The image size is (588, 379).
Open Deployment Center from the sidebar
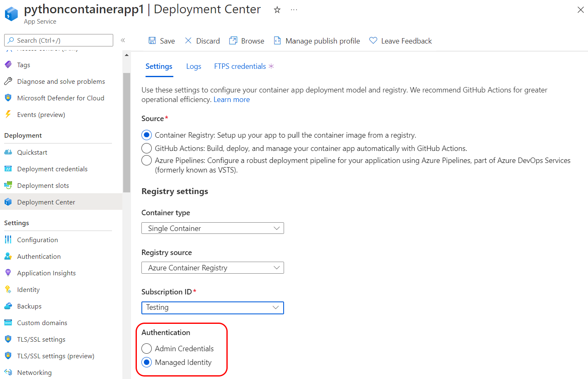47,202
